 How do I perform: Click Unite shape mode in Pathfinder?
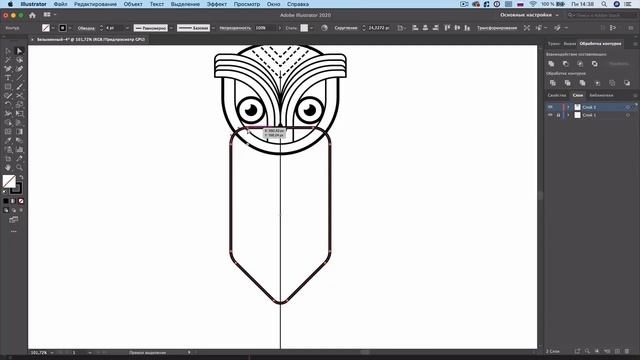pos(551,64)
